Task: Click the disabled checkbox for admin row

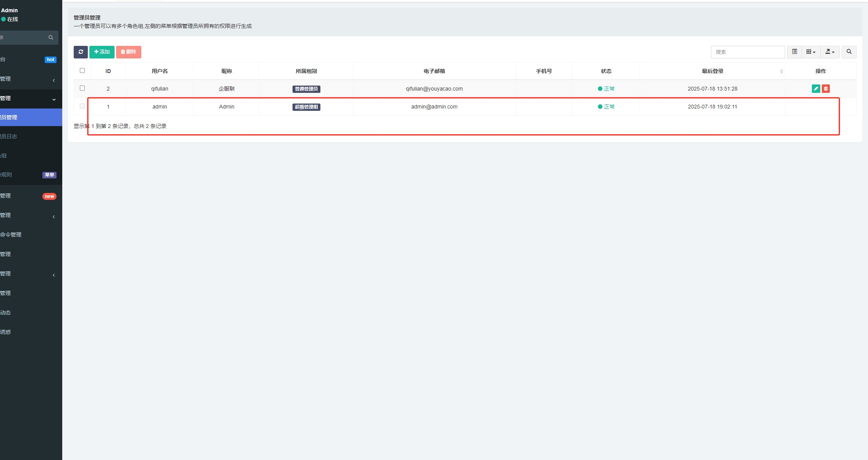Action: 82,106
